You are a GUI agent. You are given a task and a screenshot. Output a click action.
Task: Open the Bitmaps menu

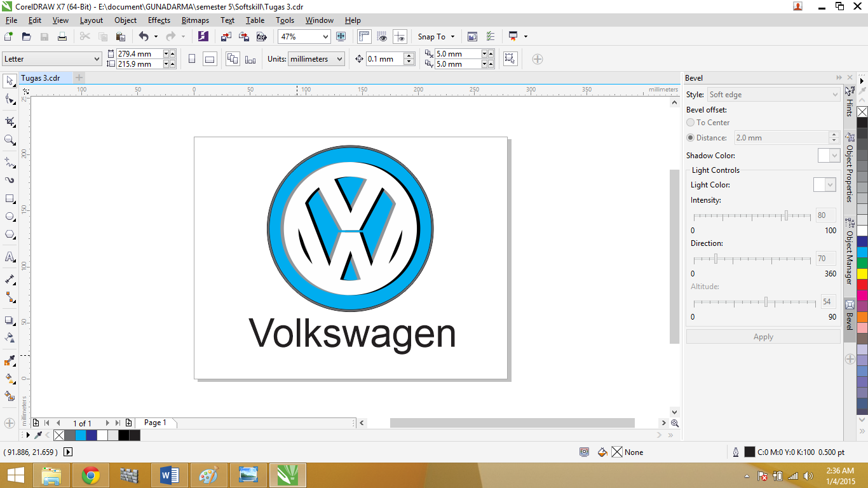pyautogui.click(x=195, y=20)
